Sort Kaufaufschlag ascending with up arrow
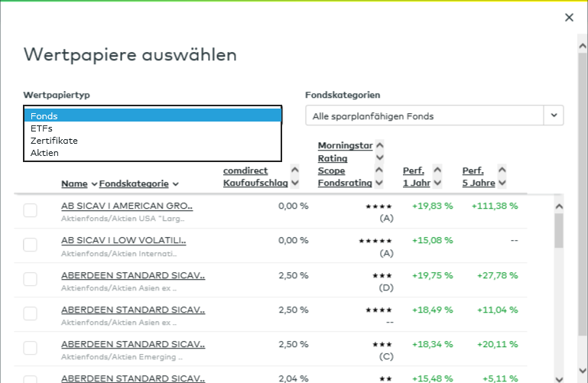This screenshot has height=383, width=588. (294, 170)
